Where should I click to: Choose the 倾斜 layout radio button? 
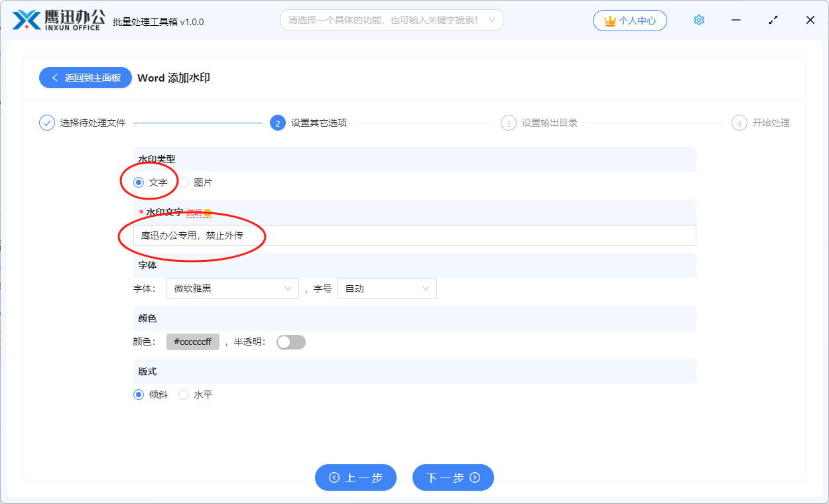pos(139,395)
